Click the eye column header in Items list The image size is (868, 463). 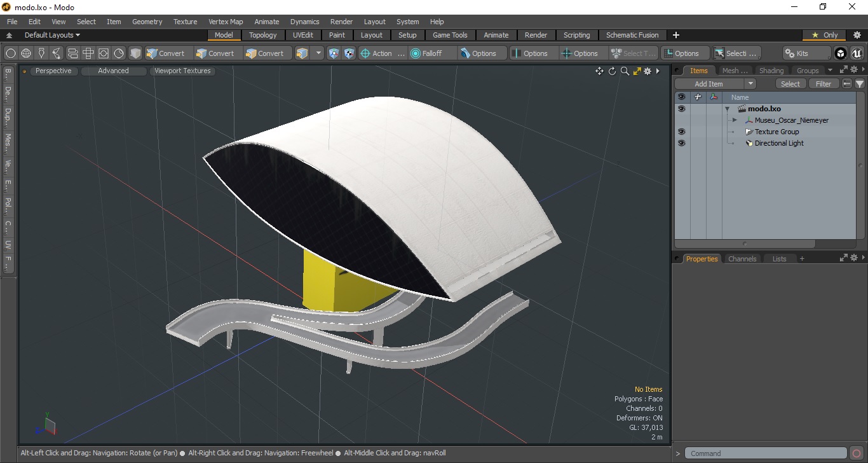tap(682, 97)
